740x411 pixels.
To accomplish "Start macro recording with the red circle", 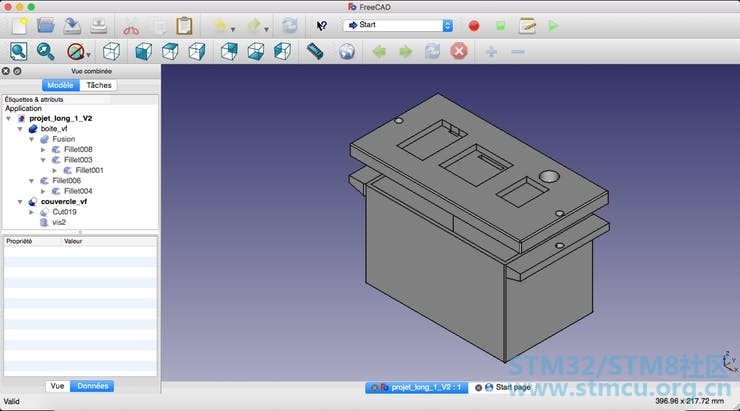I will (x=474, y=25).
